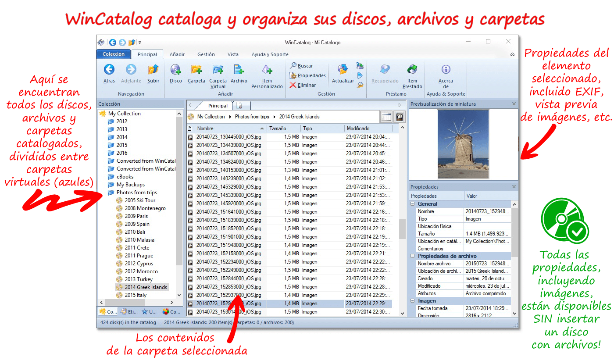Click the windmill preview thumbnail
This screenshot has height=364, width=614.
[463, 144]
